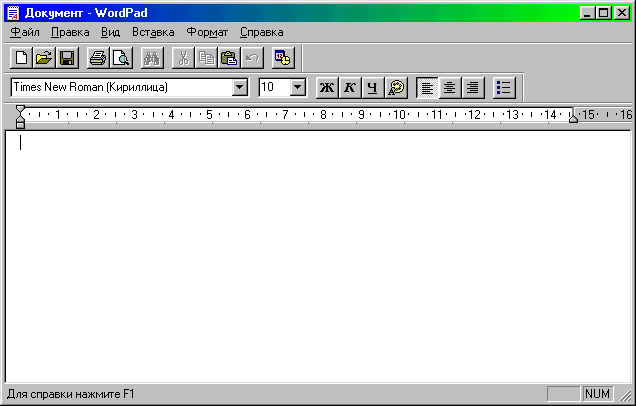
Task: Click the first-line indent marker on the ruler
Action: click(x=20, y=109)
